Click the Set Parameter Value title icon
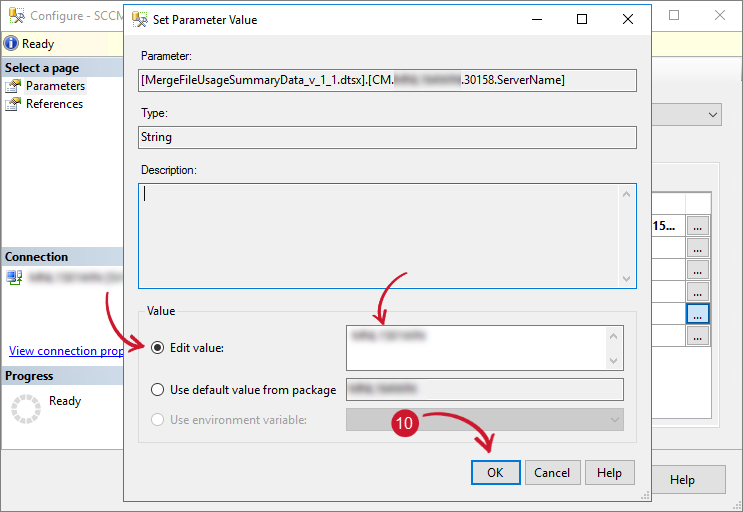743x512 pixels. (140, 19)
